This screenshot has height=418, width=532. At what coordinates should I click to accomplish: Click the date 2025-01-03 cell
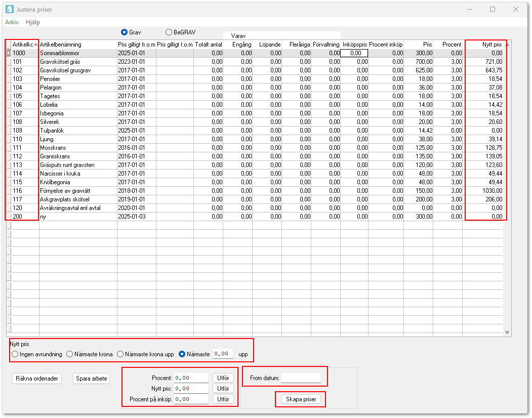[x=136, y=217]
